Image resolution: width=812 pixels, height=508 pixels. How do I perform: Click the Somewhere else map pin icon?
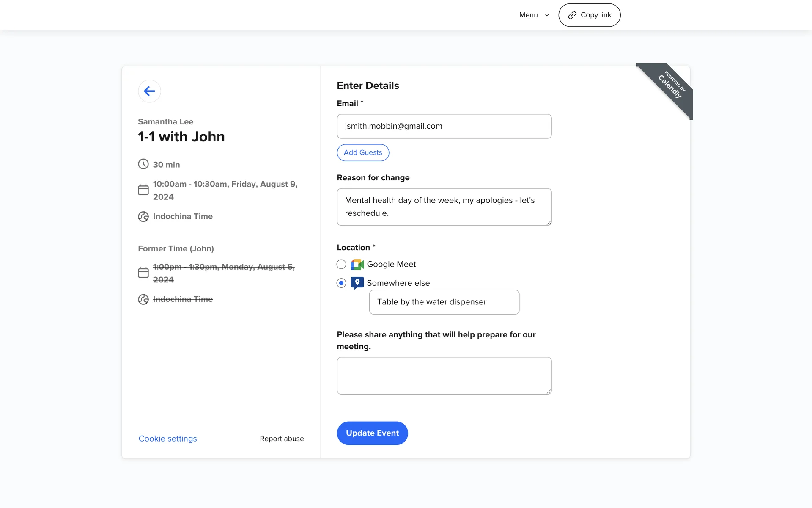tap(357, 283)
